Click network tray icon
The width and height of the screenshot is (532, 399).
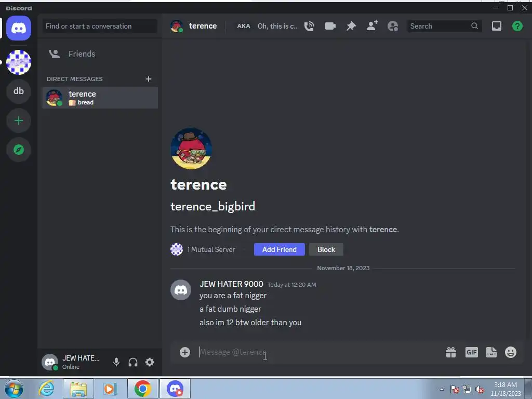pos(467,389)
